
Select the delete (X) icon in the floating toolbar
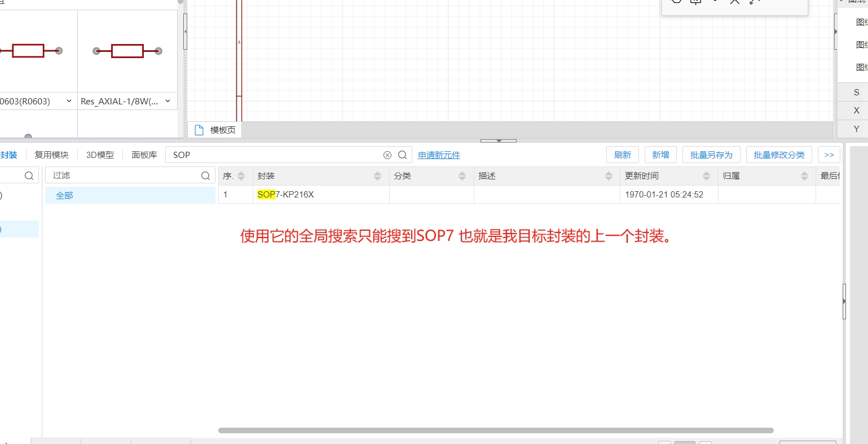point(734,2)
